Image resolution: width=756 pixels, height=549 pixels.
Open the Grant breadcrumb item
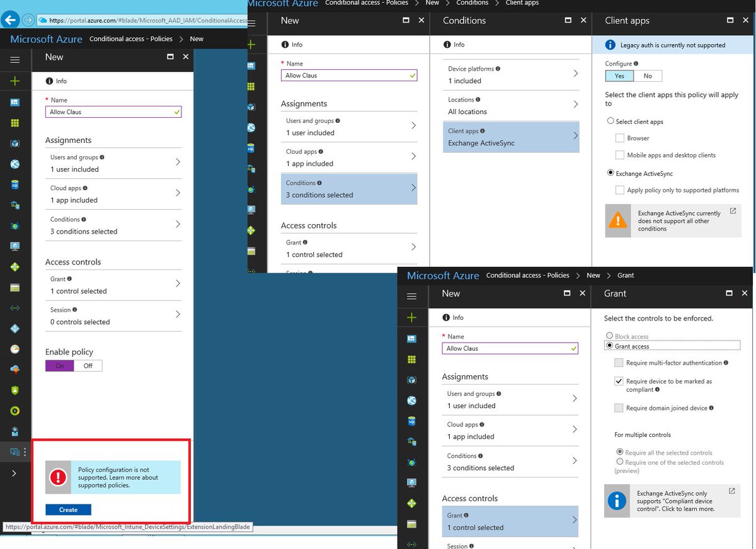point(626,275)
